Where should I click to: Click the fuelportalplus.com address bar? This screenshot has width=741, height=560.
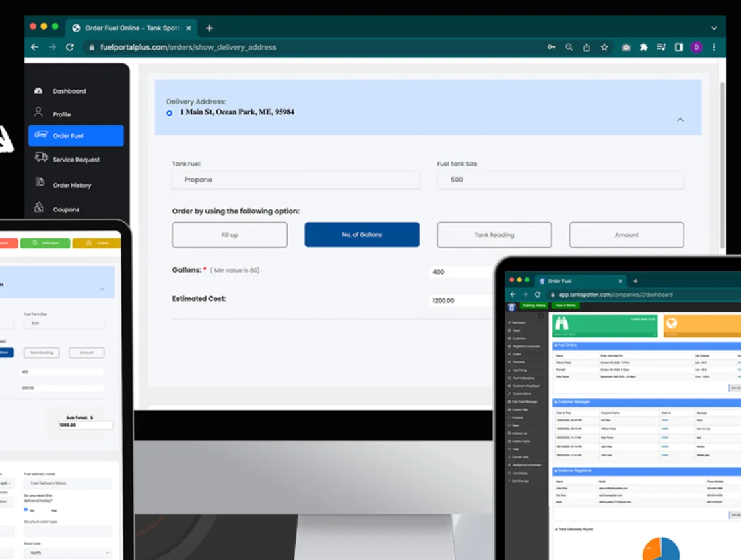point(312,47)
